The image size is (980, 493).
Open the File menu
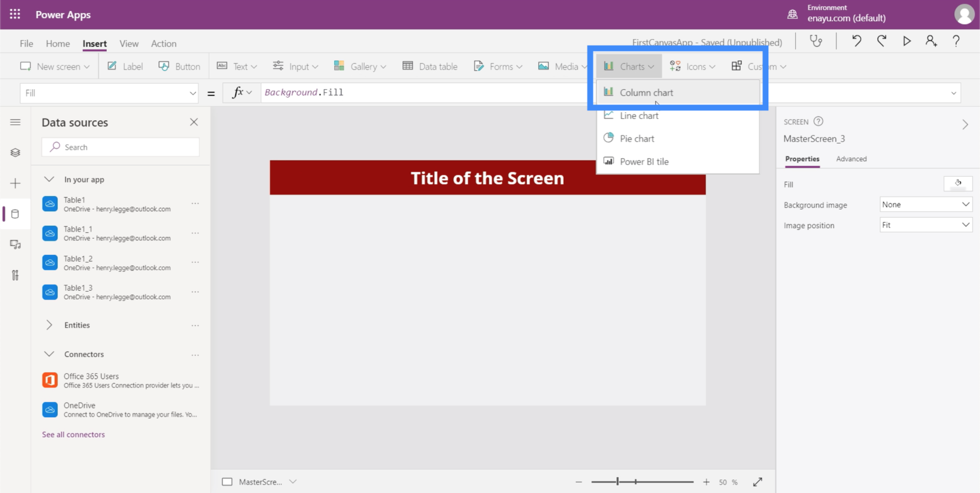tap(26, 44)
